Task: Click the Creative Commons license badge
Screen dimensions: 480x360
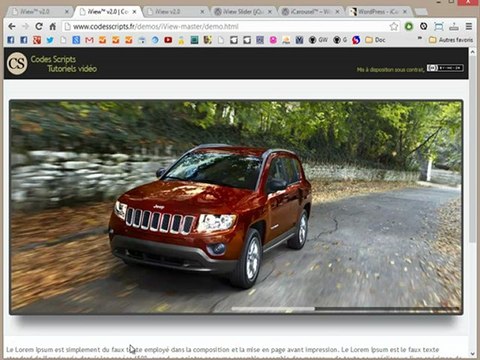Action: click(x=445, y=68)
